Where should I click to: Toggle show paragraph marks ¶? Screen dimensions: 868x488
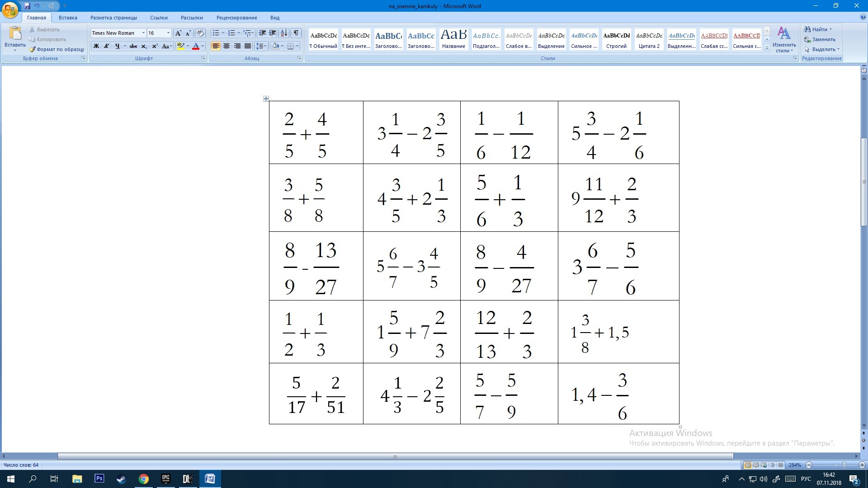(296, 33)
